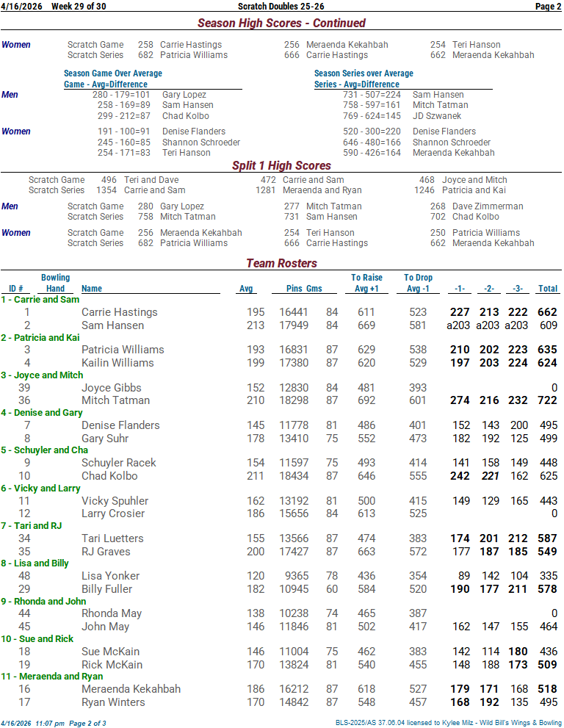564x728 pixels.
Task: Select '731 - 507=224' series entry
Action: pos(372,95)
